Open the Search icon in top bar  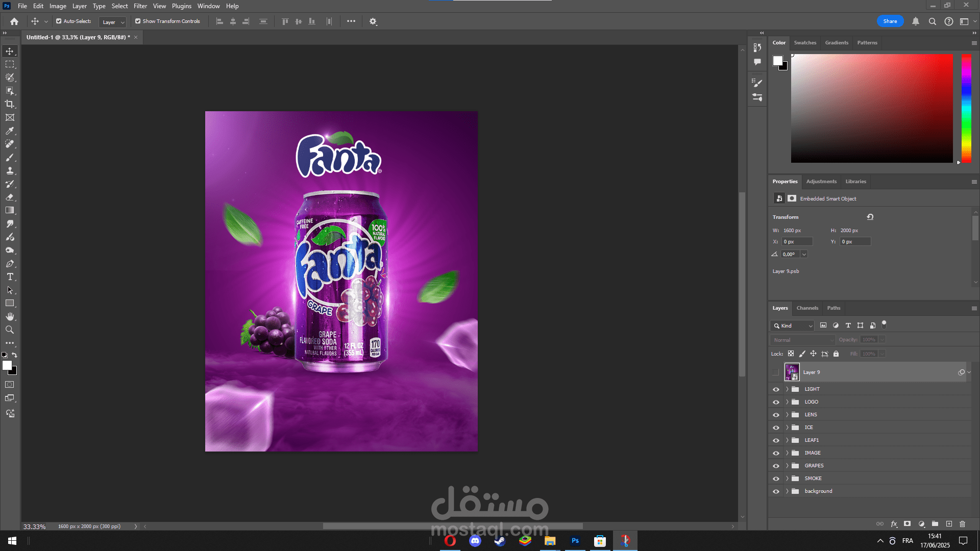932,21
